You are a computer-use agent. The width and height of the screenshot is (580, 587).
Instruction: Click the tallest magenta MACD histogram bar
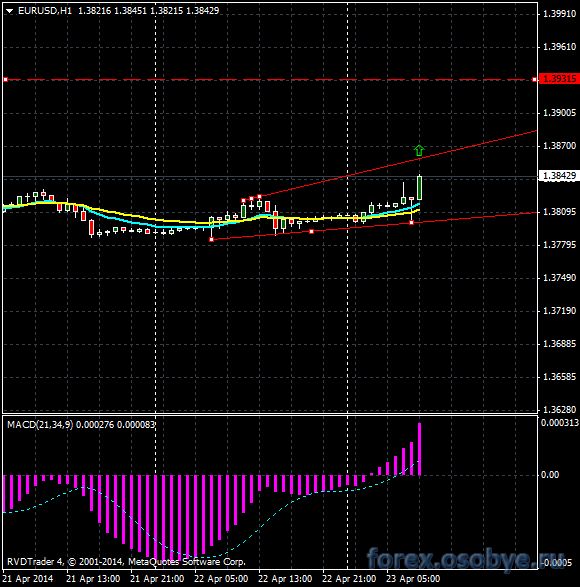pos(419,449)
